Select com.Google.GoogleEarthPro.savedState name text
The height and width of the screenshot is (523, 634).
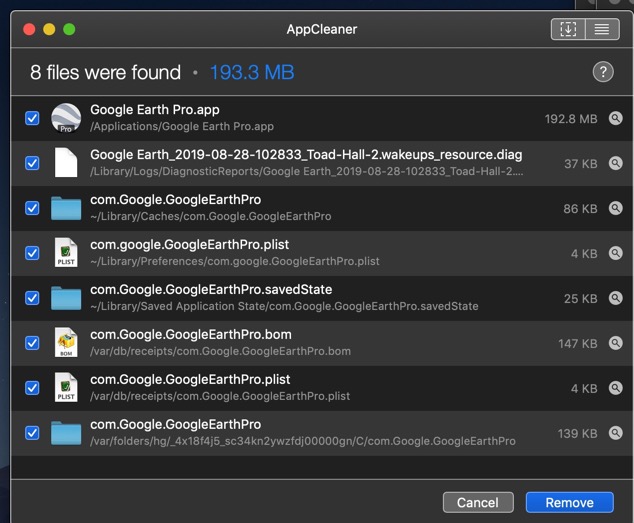click(211, 290)
